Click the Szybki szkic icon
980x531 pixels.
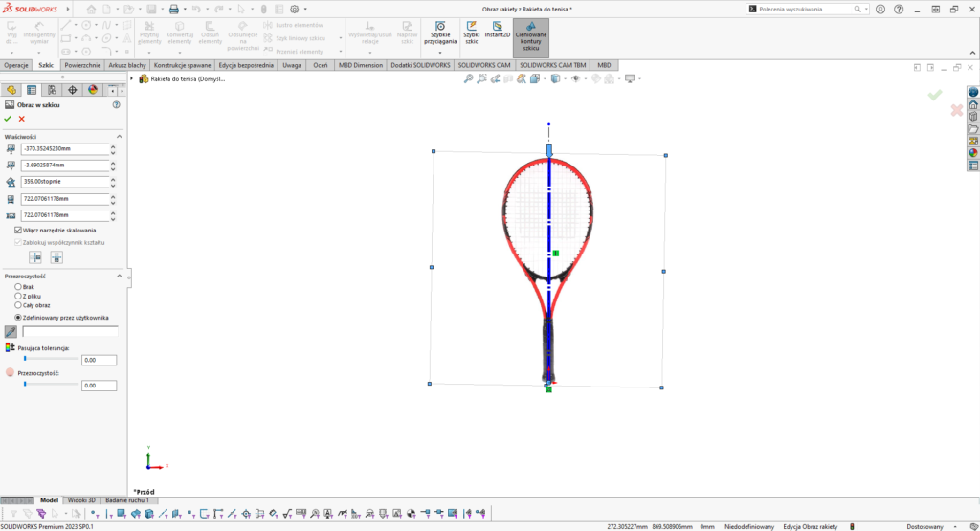[471, 30]
